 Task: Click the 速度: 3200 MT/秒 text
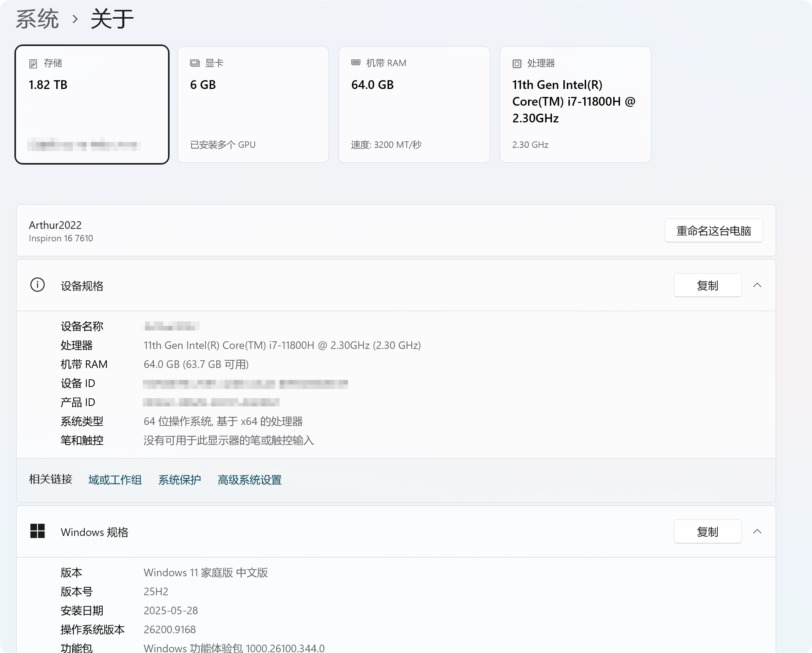pyautogui.click(x=386, y=145)
